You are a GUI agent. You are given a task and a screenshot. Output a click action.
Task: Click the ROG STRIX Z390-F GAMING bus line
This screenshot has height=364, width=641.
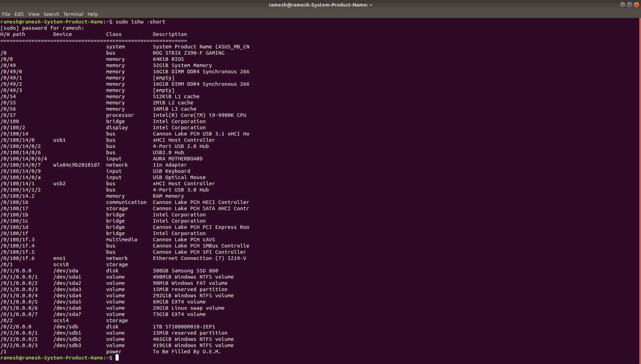click(x=189, y=53)
